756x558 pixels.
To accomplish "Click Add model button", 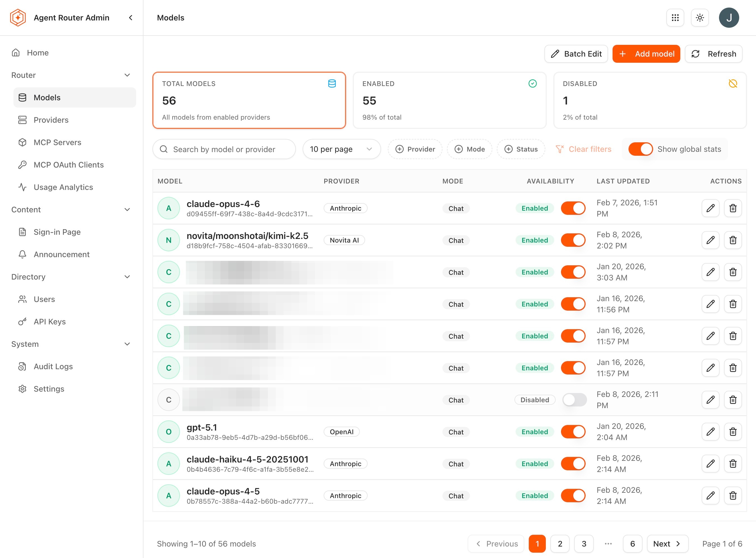I will (x=646, y=54).
